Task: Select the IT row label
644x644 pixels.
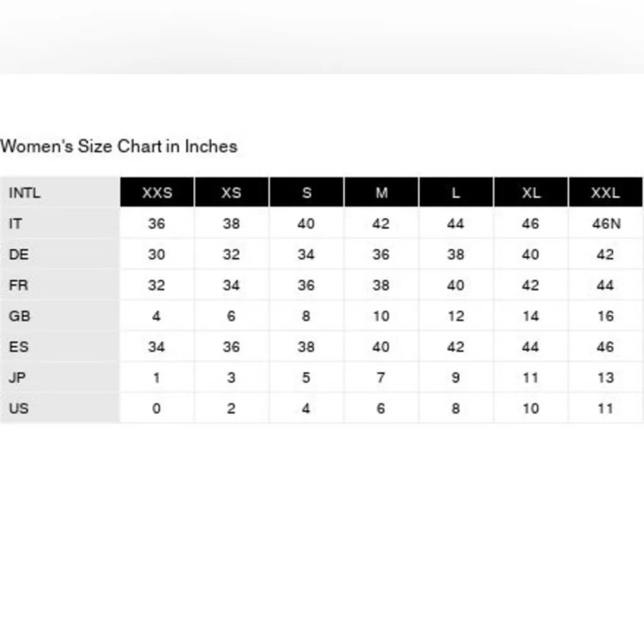Action: point(16,224)
